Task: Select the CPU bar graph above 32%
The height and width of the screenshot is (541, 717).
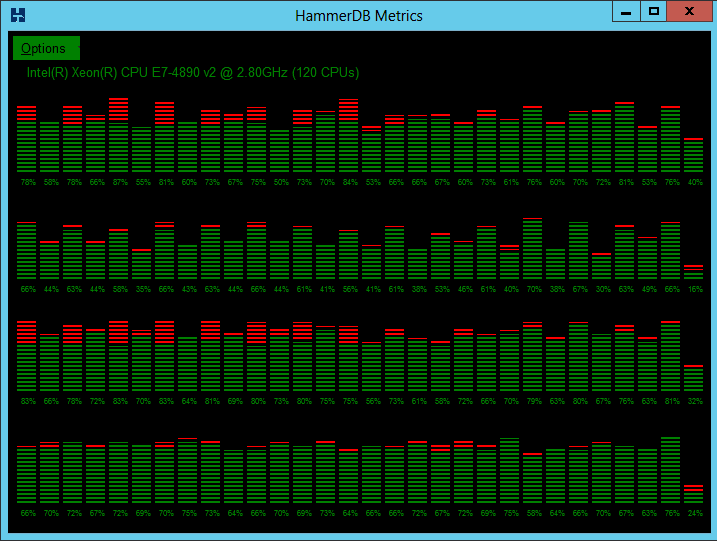Action: pyautogui.click(x=694, y=378)
